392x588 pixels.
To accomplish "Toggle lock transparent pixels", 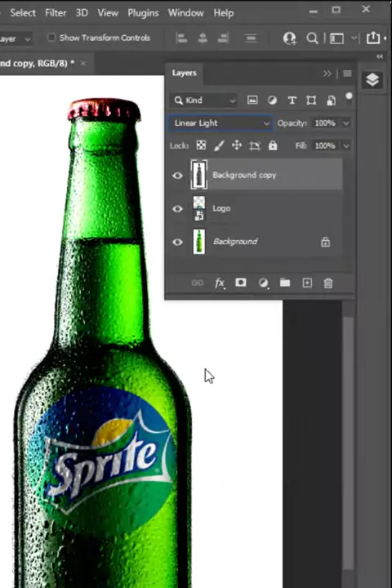I will (201, 145).
